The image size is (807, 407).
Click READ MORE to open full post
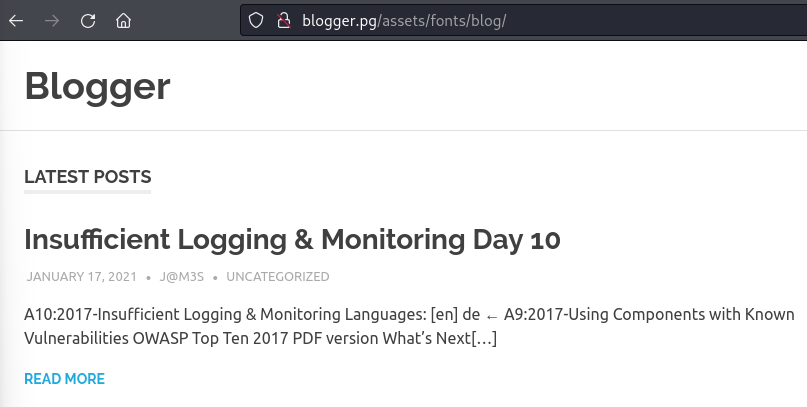tap(64, 379)
